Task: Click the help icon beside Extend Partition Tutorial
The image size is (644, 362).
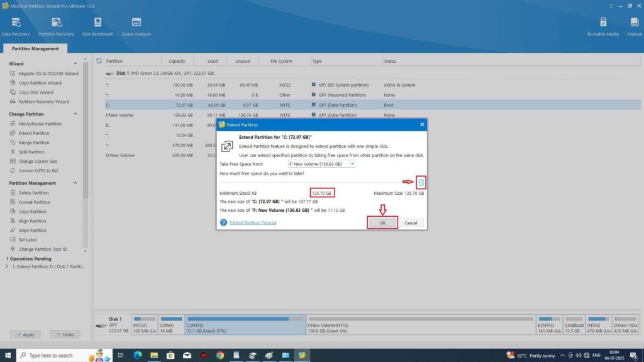Action: [223, 222]
